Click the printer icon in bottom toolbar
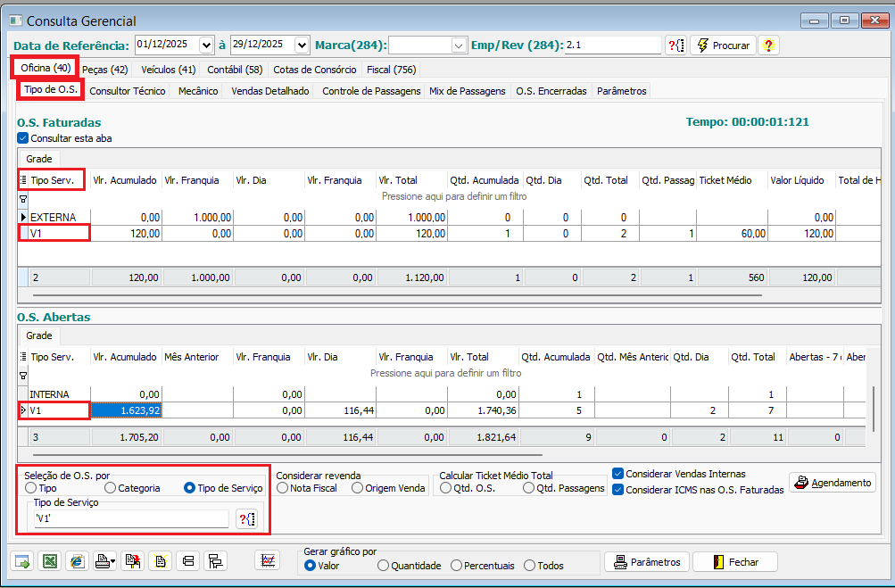Image resolution: width=895 pixels, height=588 pixels. (104, 561)
